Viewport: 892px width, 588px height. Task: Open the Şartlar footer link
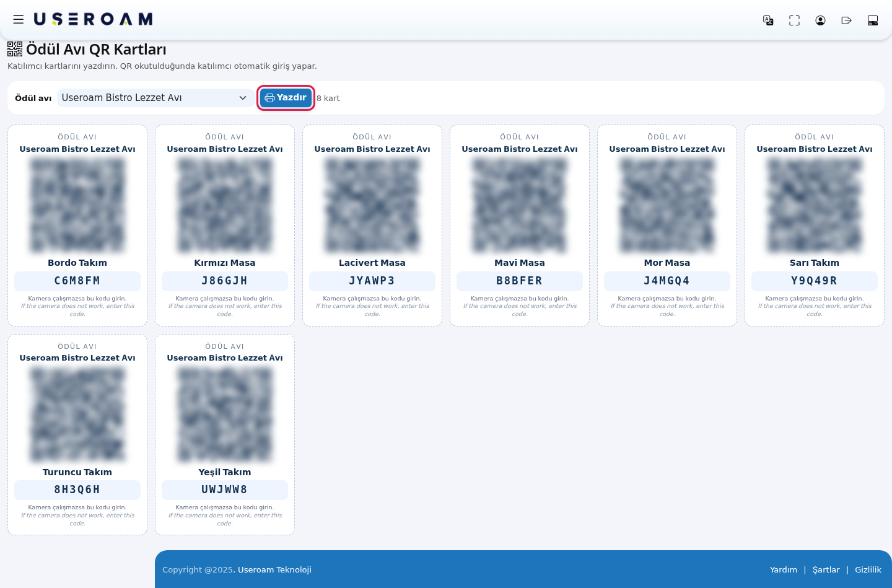pos(826,569)
